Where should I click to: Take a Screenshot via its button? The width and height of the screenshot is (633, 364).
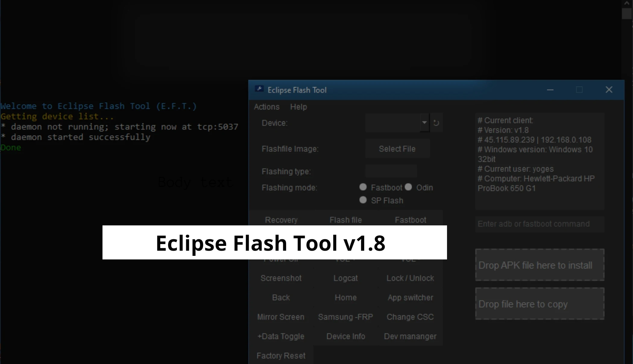coord(281,278)
